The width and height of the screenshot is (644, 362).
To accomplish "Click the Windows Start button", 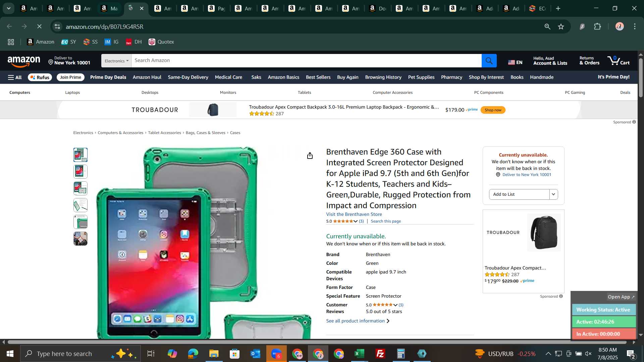I will 10,354.
